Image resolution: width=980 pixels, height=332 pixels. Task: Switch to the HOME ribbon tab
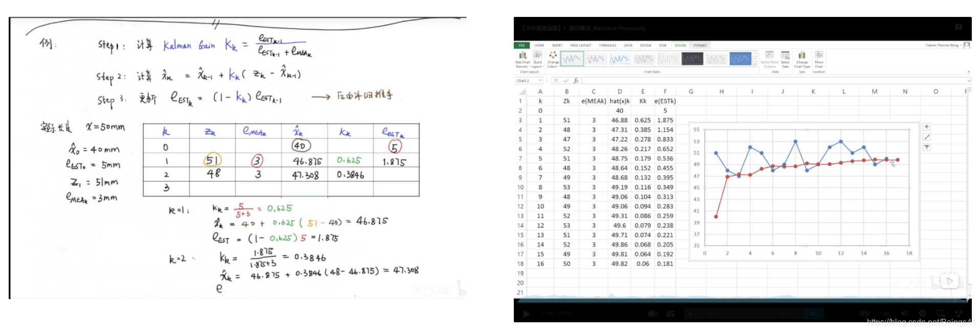tap(539, 45)
